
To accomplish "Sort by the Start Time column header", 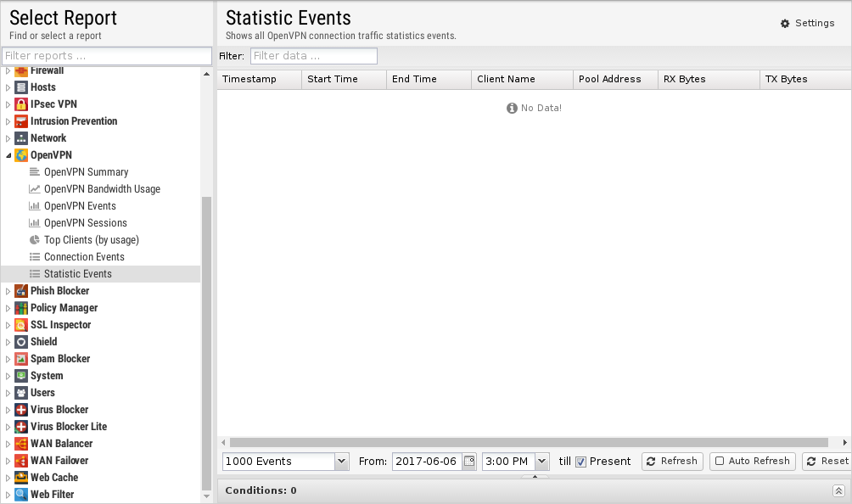I will coord(344,79).
